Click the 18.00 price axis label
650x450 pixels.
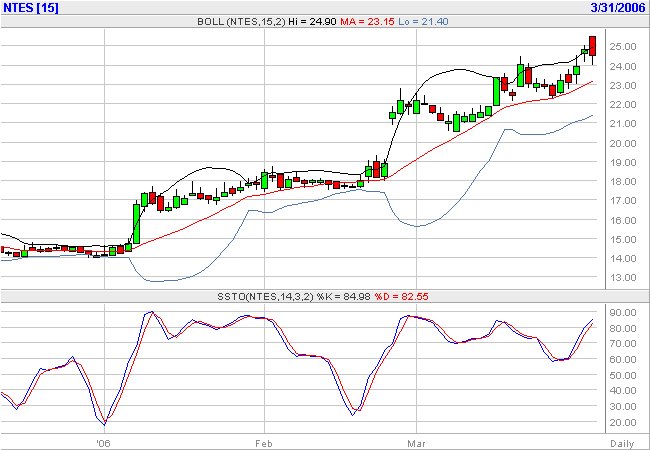point(623,181)
